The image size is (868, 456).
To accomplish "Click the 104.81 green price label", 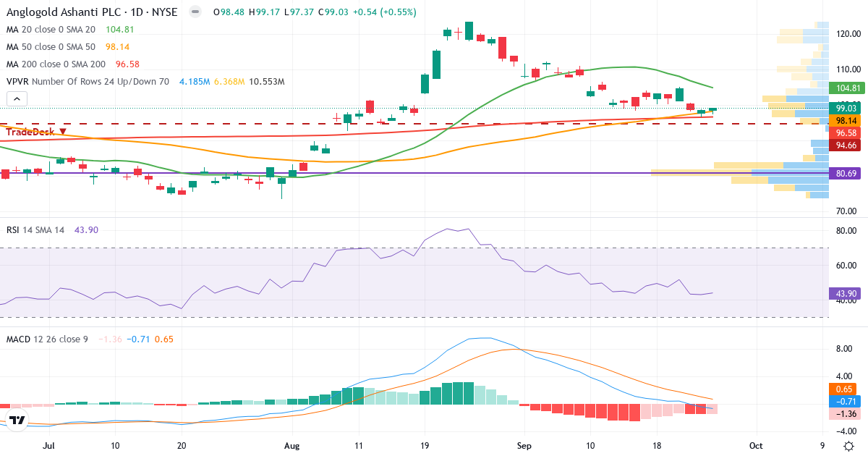I will point(847,88).
